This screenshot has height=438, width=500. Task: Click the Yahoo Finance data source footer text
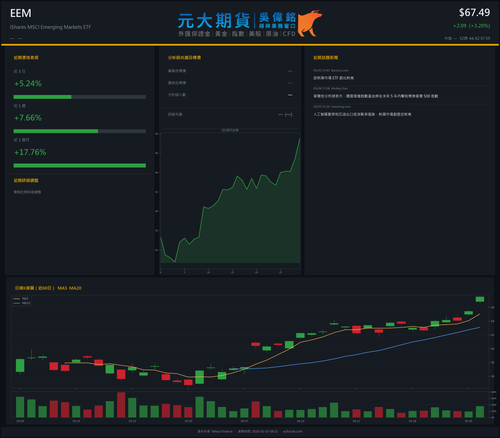pos(215,431)
